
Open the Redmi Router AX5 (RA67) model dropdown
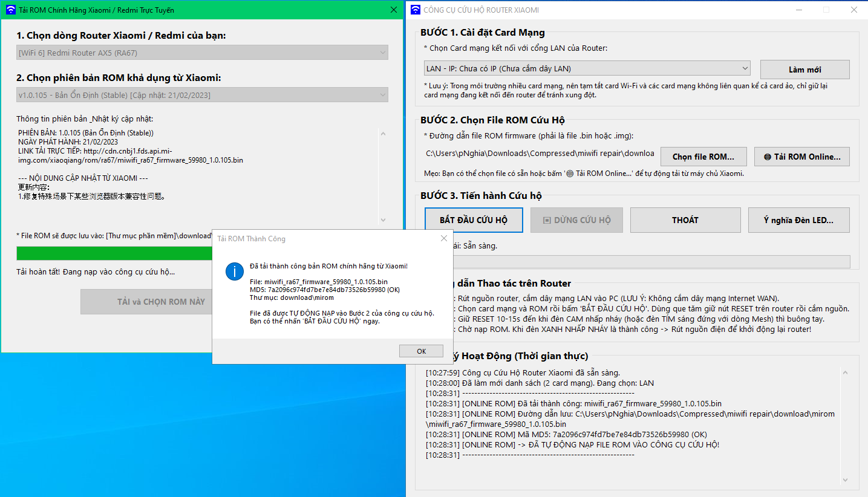pyautogui.click(x=203, y=53)
